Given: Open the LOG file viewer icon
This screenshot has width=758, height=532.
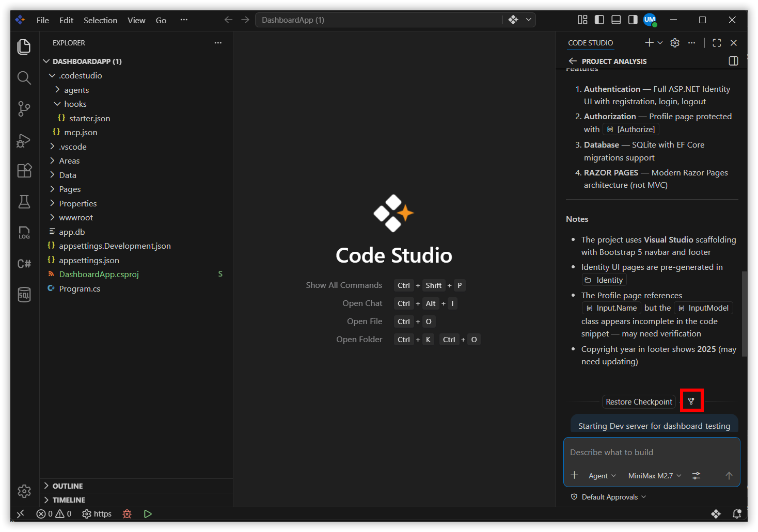Looking at the screenshot, I should (x=24, y=233).
